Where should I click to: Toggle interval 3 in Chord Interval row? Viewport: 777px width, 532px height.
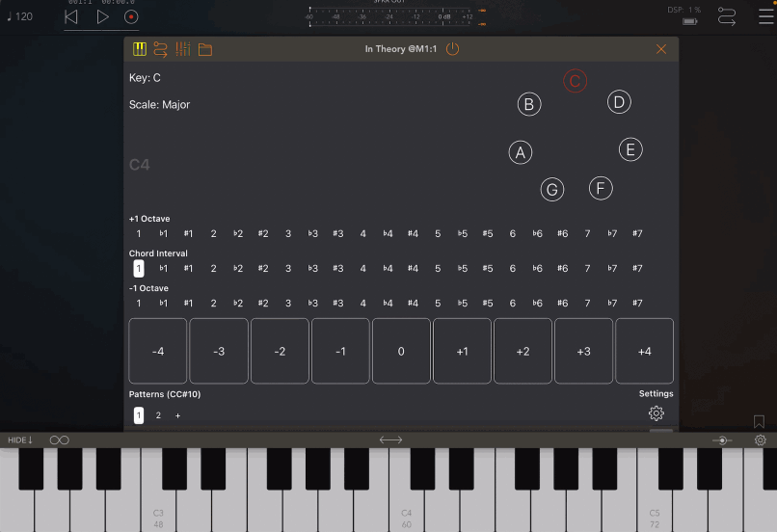point(288,269)
